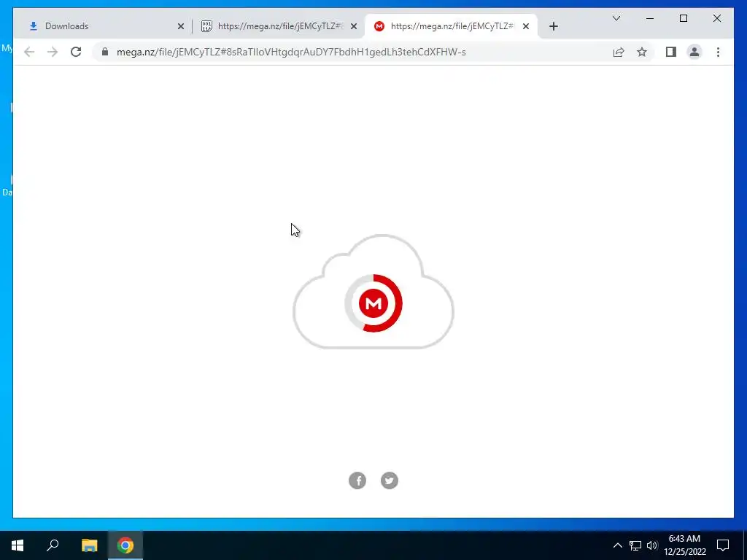Select the active mega.nz tab with red logo
This screenshot has height=560, width=747.
(451, 26)
